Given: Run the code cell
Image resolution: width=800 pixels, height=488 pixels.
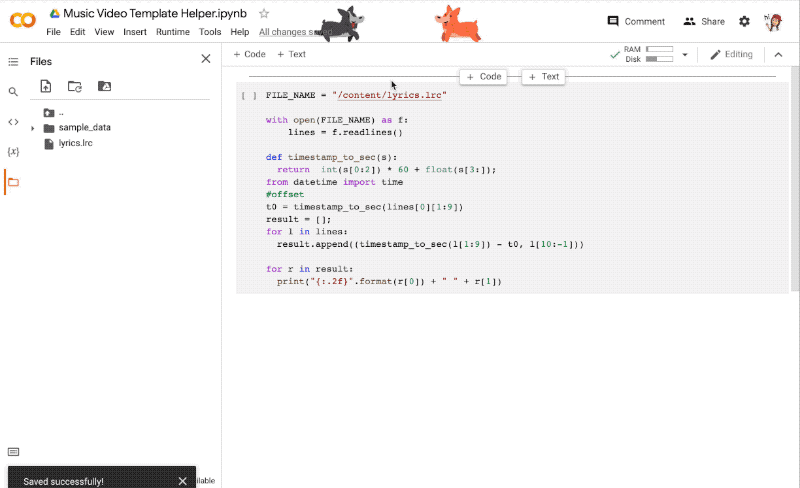Looking at the screenshot, I should point(249,96).
